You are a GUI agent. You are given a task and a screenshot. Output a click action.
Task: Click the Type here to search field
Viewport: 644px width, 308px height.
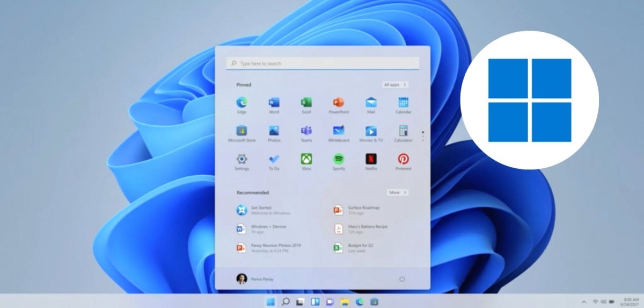coord(323,63)
